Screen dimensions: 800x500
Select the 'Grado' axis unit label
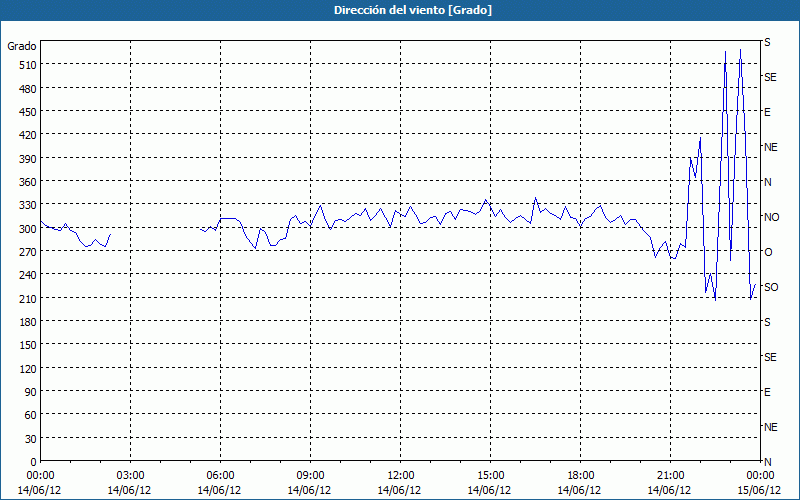(22, 46)
